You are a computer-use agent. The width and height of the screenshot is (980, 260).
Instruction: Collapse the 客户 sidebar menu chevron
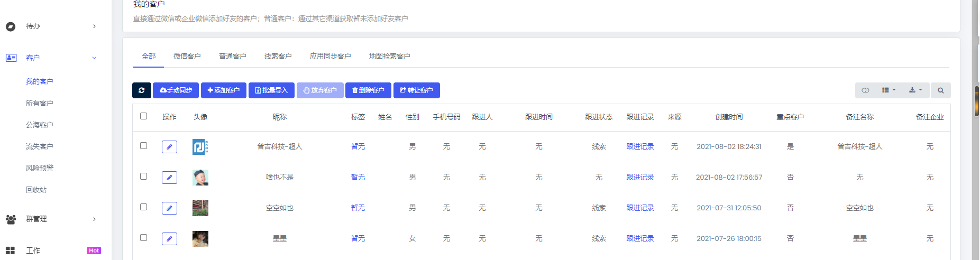coord(94,58)
